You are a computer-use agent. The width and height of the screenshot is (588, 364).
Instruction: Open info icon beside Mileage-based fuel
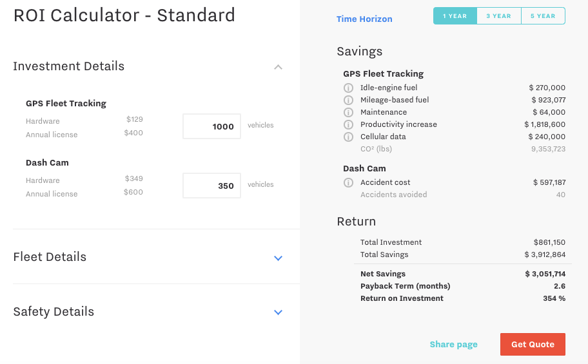348,100
